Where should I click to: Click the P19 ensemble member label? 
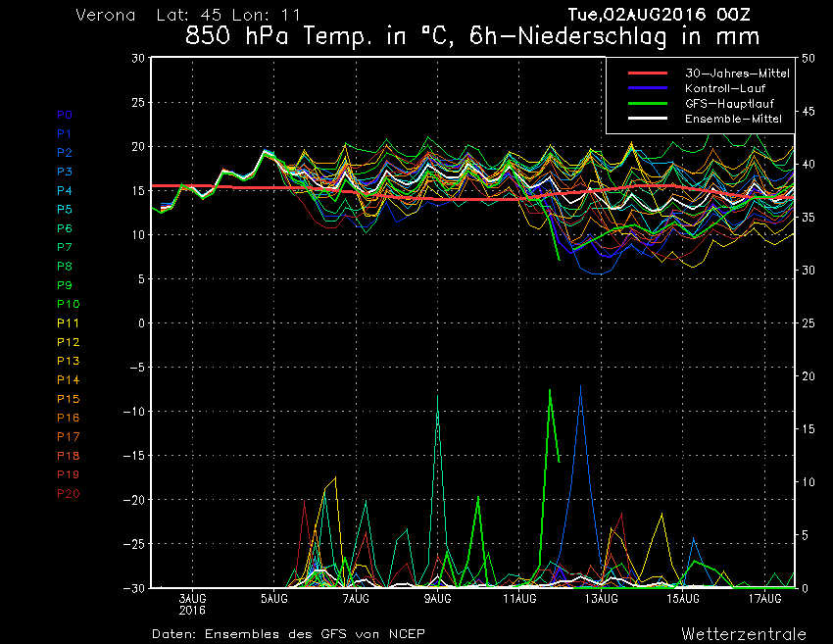[x=68, y=474]
